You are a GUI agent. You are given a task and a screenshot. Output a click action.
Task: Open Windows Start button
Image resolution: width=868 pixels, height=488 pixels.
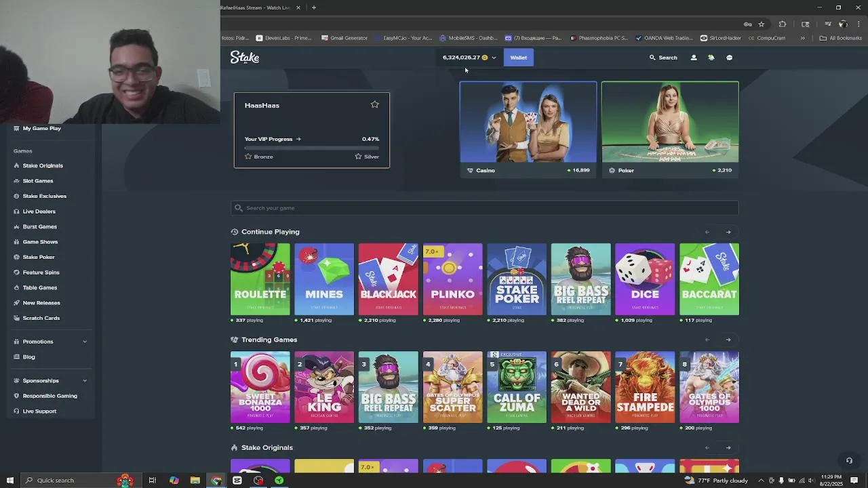pos(9,480)
